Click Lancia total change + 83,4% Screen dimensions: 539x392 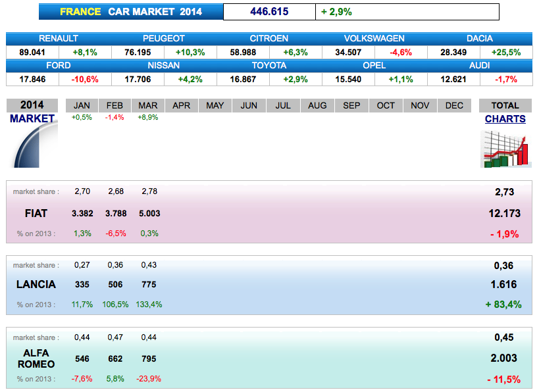503,305
